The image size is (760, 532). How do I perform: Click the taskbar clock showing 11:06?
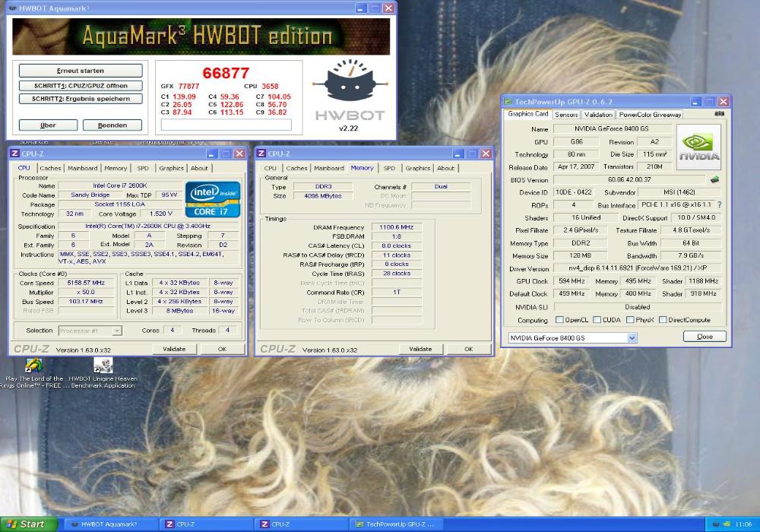tap(743, 524)
